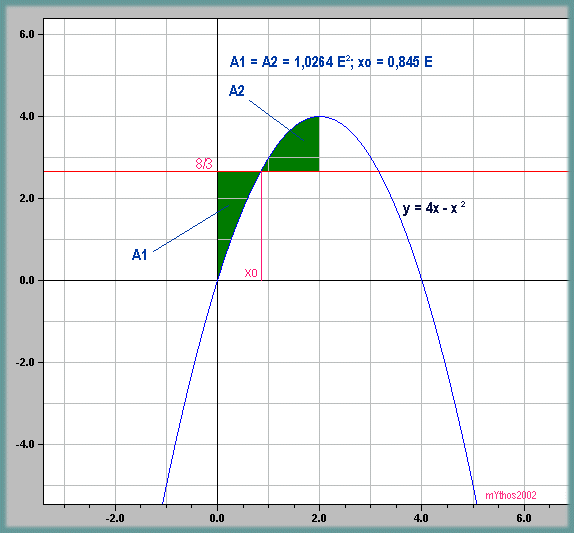Viewport: 574px width, 533px height.
Task: Click the 'A2' area label
Action: coord(236,90)
